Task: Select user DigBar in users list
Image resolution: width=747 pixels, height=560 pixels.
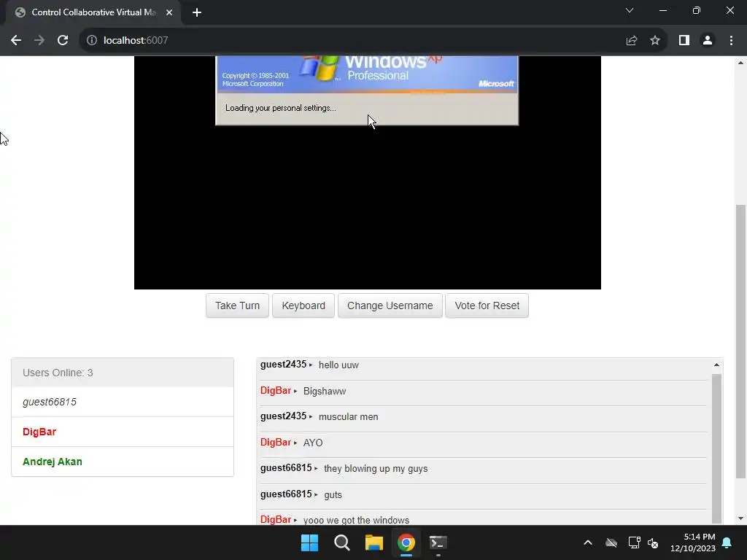Action: pyautogui.click(x=123, y=432)
